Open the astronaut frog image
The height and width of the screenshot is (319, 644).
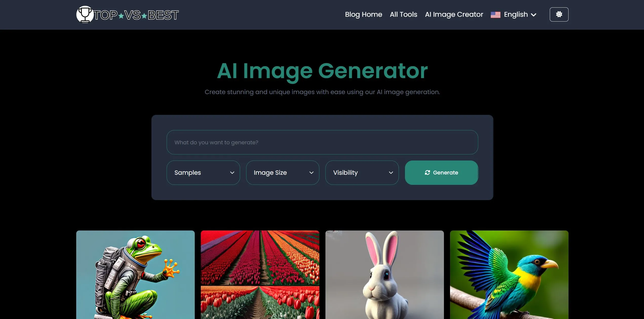click(x=135, y=275)
